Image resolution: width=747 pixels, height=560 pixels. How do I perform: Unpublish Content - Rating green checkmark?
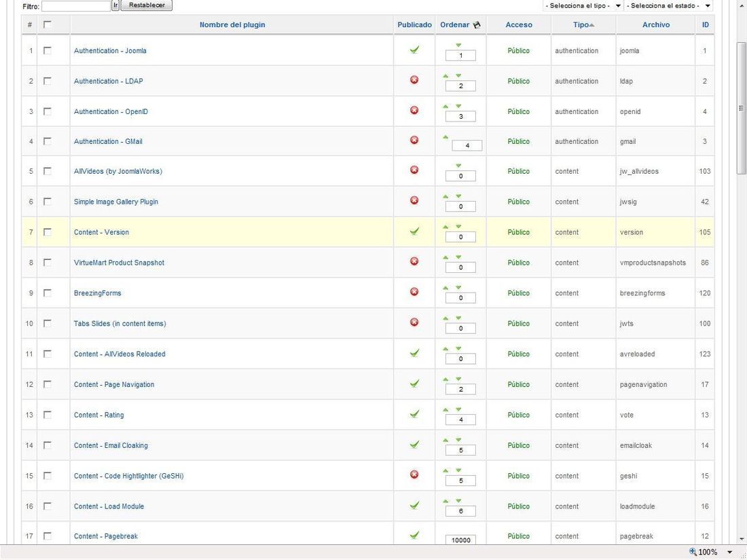point(414,414)
